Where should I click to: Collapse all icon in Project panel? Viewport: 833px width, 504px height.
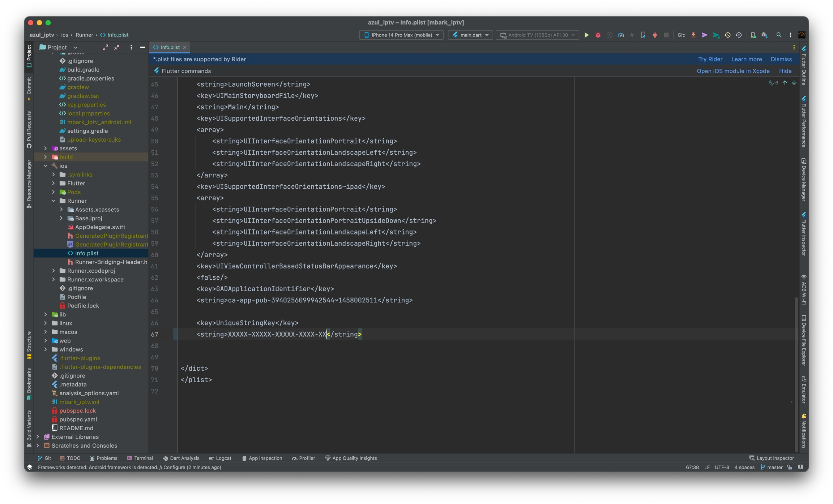pyautogui.click(x=117, y=47)
